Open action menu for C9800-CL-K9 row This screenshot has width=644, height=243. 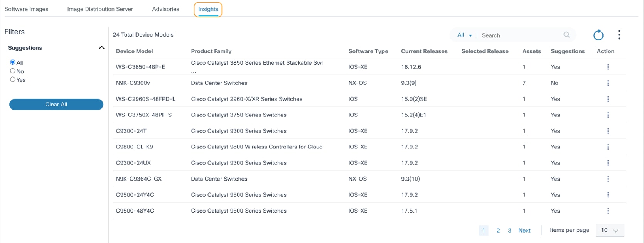[x=608, y=147]
